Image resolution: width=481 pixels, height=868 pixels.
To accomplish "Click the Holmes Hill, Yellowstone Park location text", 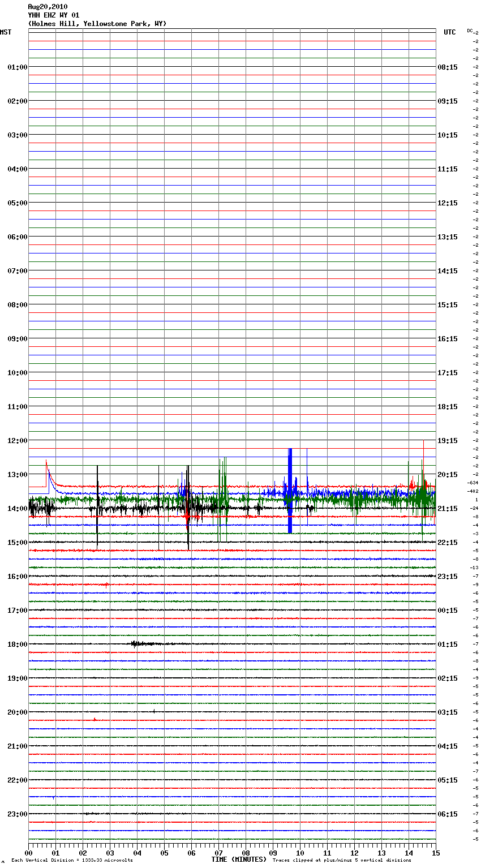I will point(97,24).
